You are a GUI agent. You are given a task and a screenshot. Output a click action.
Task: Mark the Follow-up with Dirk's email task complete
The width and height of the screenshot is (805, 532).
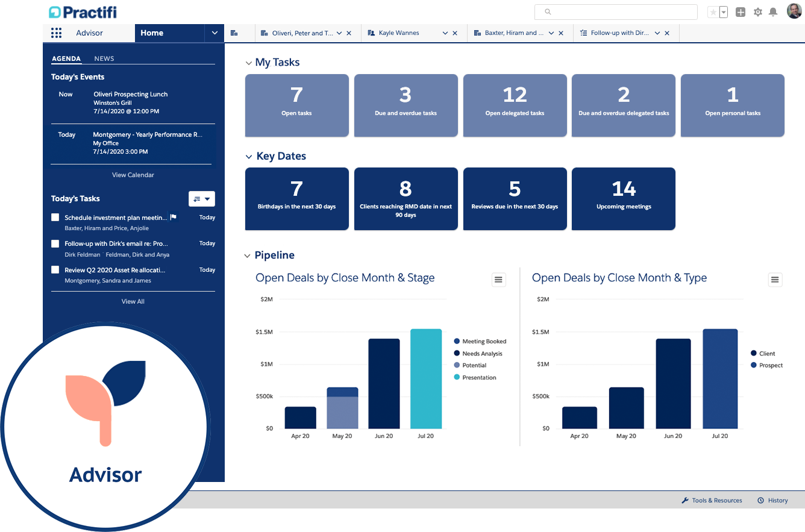(55, 243)
